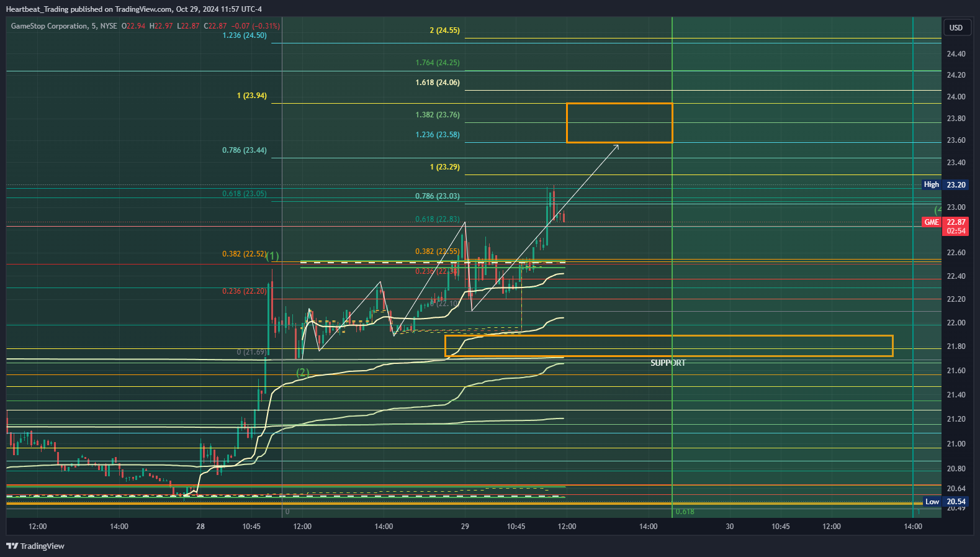Select the Fibonacci label 1.236 (23.58)
The width and height of the screenshot is (980, 557).
438,135
